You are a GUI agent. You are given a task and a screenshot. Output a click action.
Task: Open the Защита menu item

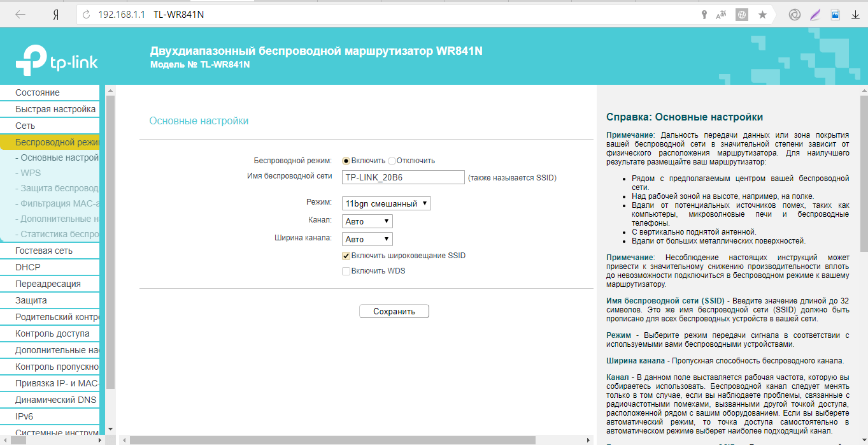[x=50, y=300]
